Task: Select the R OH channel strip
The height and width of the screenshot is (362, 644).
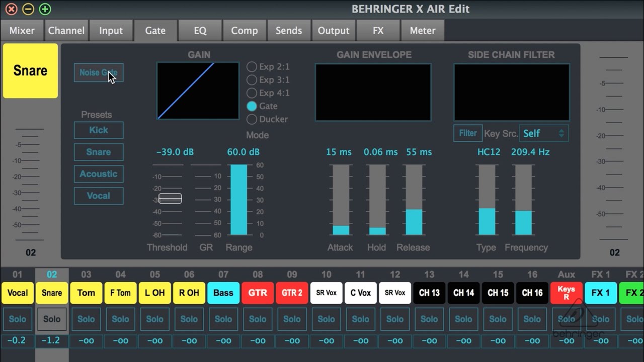Action: [189, 293]
